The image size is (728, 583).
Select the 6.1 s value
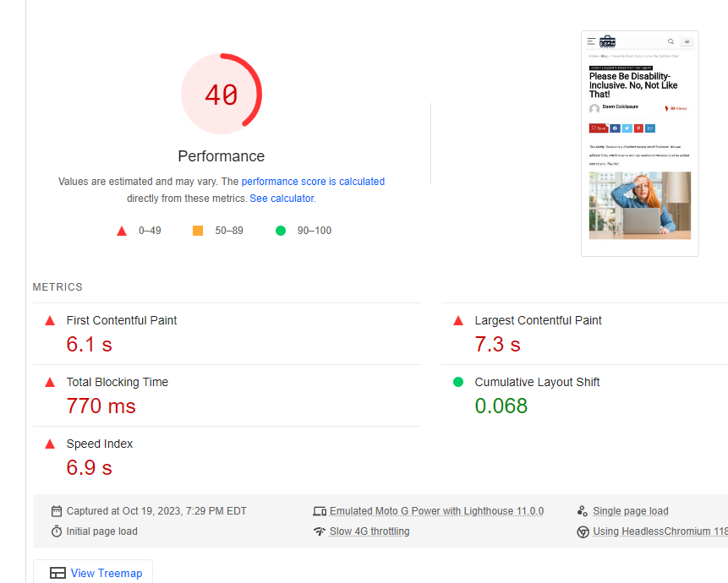89,345
